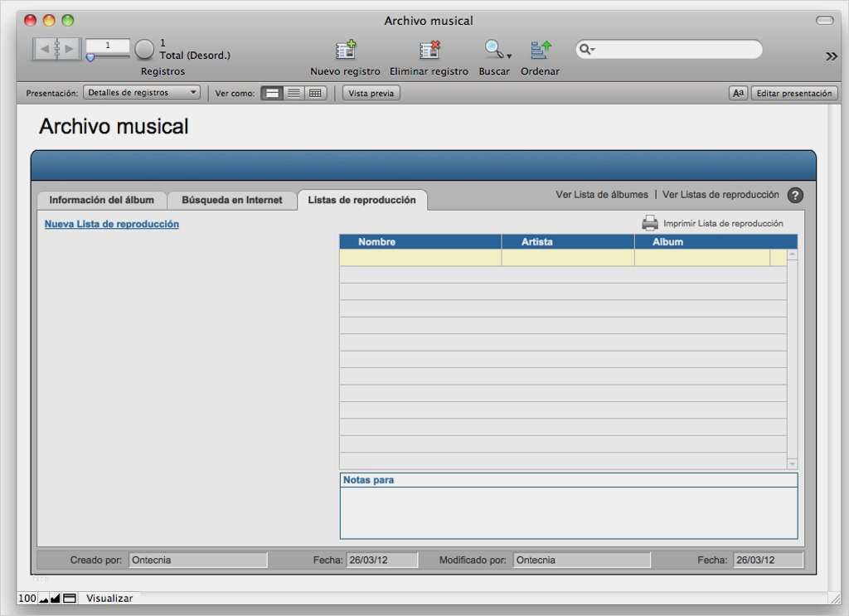Click the Ordenar sort icon
The width and height of the screenshot is (849, 616).
(x=541, y=49)
